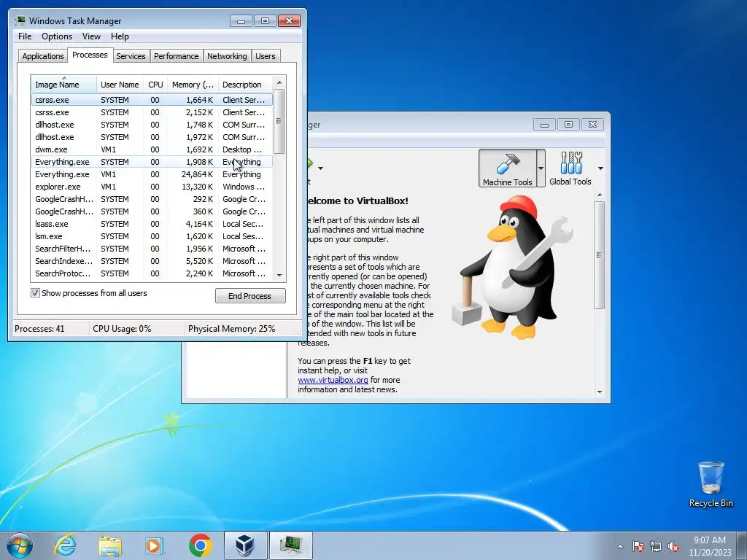Open the network tray icon
747x560 pixels.
[656, 546]
